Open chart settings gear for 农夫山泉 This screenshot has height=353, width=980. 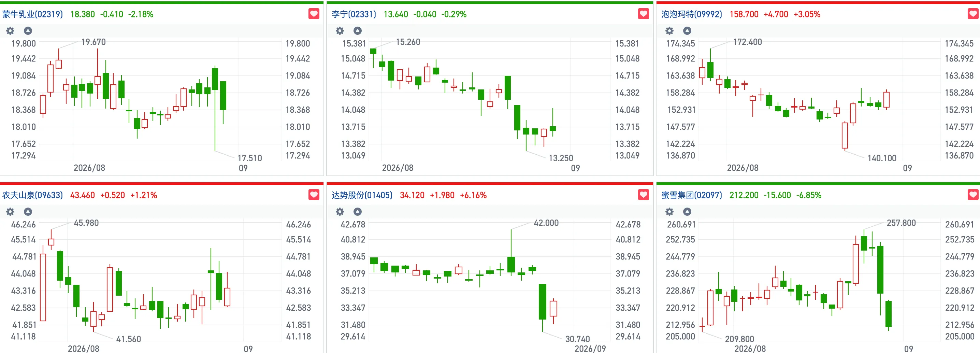tap(10, 212)
